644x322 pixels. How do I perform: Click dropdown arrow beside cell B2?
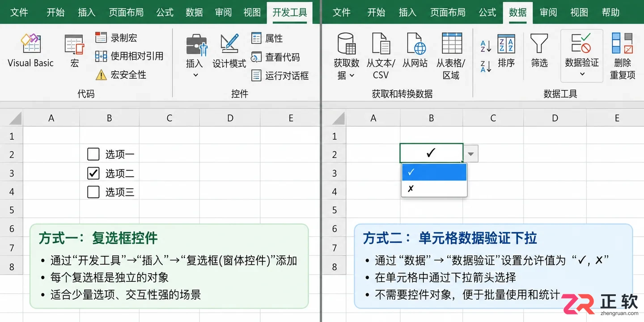click(x=470, y=154)
